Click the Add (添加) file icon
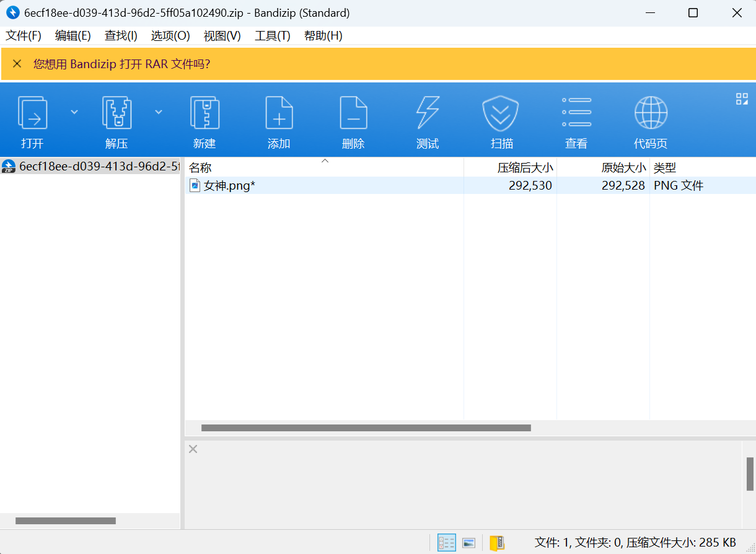The width and height of the screenshot is (756, 554). coord(279,112)
